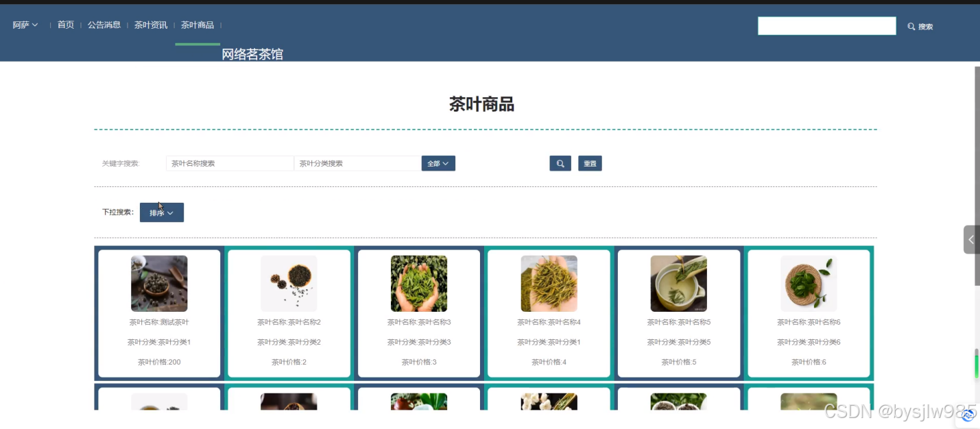Click the text 茶叶名称:茶叶名称6
Viewport: 980px width, 429px height.
809,322
